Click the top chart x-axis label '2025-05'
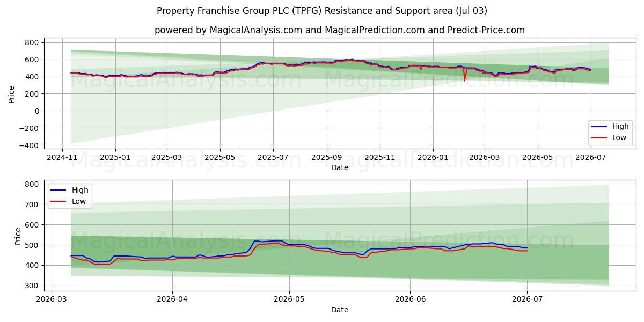 pos(219,157)
